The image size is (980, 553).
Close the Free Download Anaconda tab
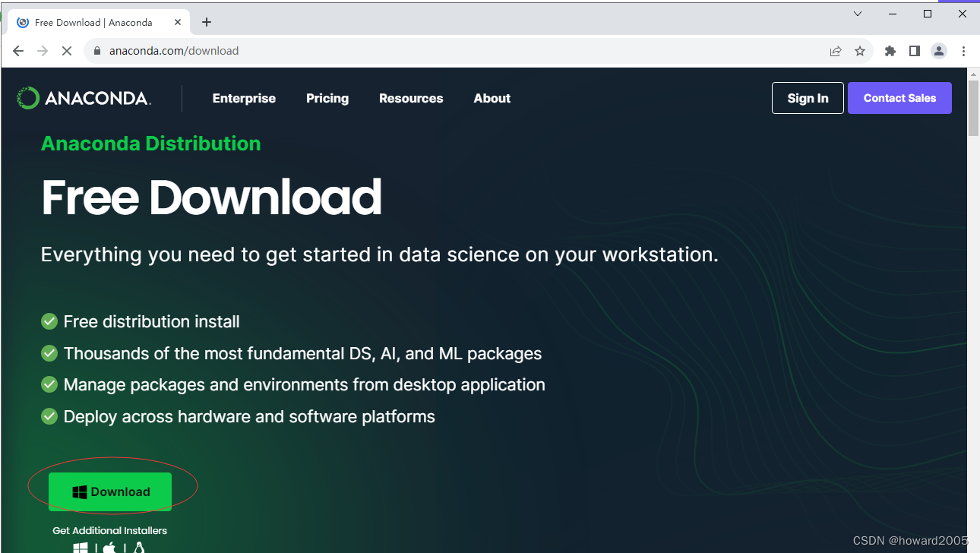point(178,22)
